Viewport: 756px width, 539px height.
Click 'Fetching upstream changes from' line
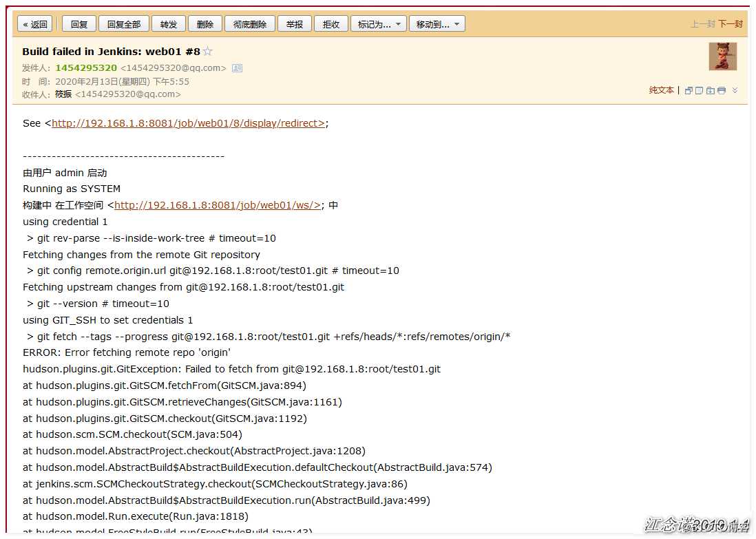pos(183,287)
